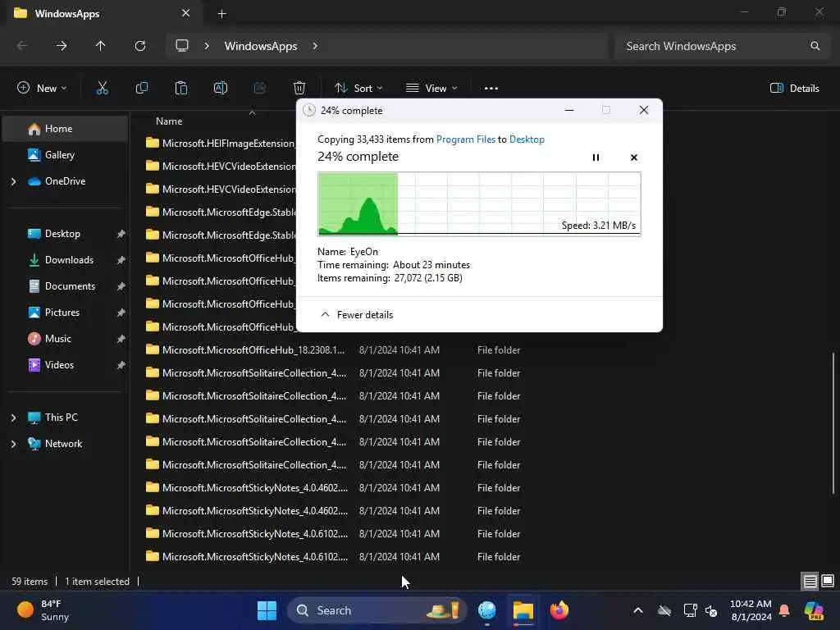Viewport: 840px width, 630px height.
Task: Click the Delete trash can icon
Action: tap(299, 88)
